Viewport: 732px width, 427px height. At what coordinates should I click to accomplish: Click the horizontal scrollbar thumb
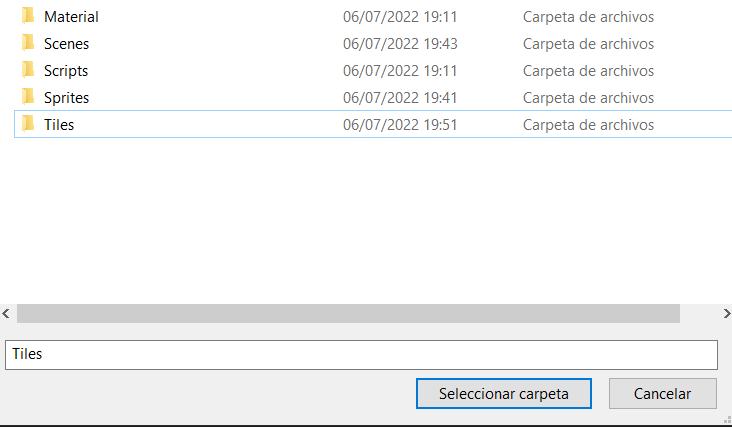348,314
